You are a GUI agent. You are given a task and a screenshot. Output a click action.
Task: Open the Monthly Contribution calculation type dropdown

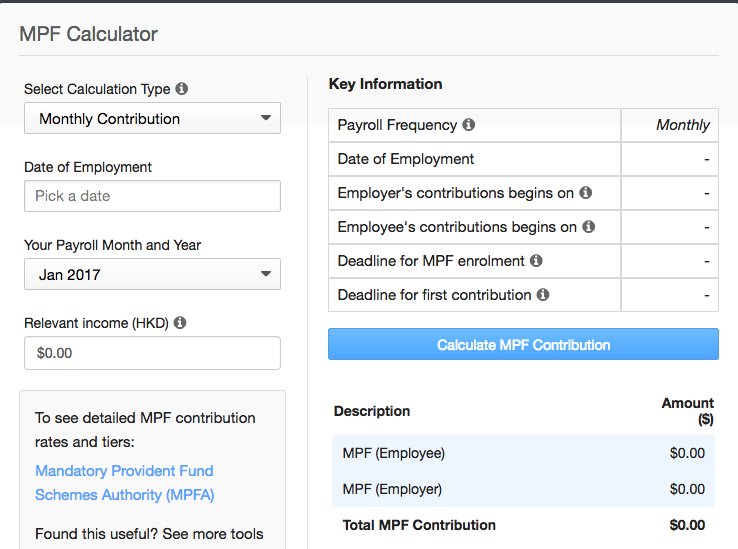(152, 118)
